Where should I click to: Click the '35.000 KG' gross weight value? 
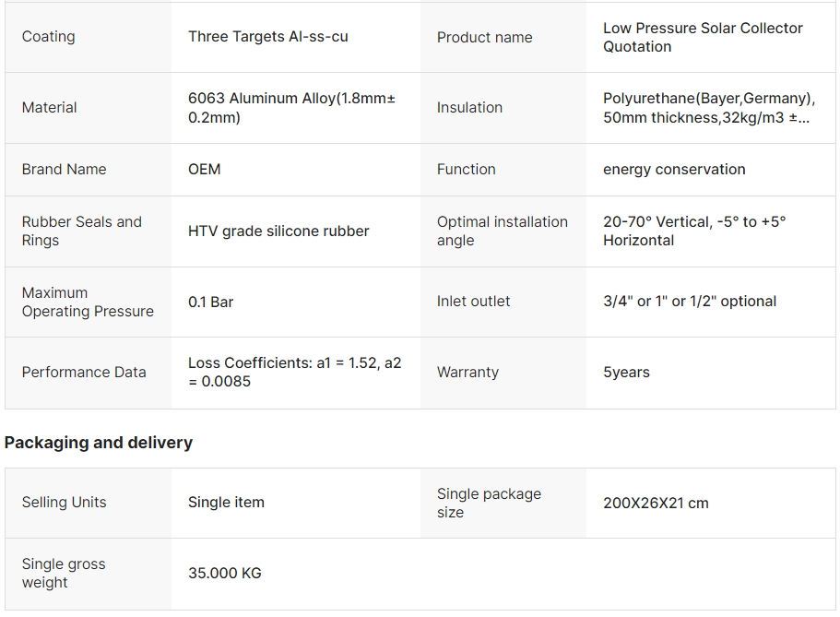click(225, 574)
